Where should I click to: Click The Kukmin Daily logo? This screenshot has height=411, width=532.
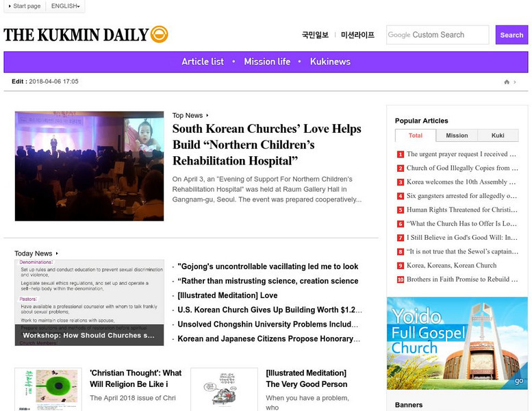coord(86,35)
